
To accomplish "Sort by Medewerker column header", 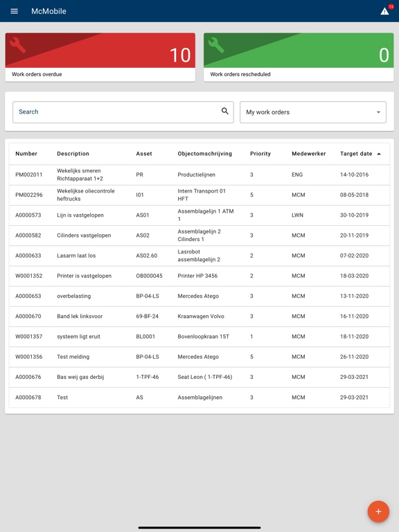I will pos(308,154).
